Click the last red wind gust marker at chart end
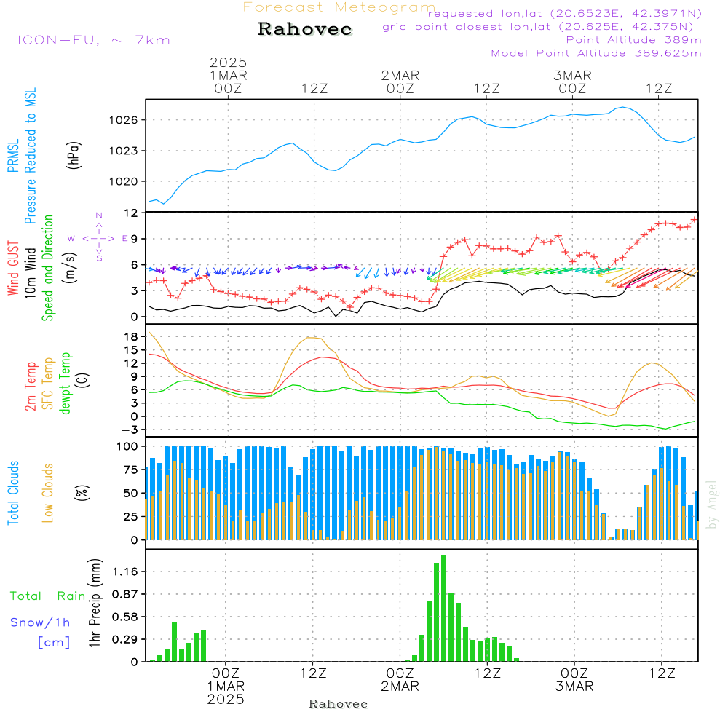The height and width of the screenshot is (728, 728). click(x=695, y=220)
